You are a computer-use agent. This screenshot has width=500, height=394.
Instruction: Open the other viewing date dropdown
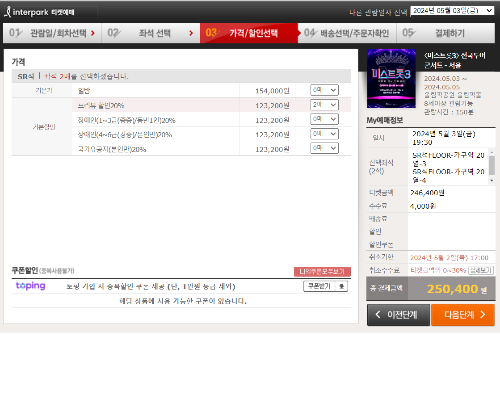point(452,11)
